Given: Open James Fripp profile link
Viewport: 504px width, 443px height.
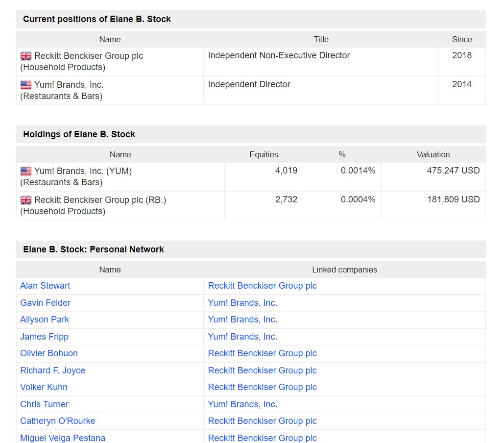Looking at the screenshot, I should click(x=45, y=337).
